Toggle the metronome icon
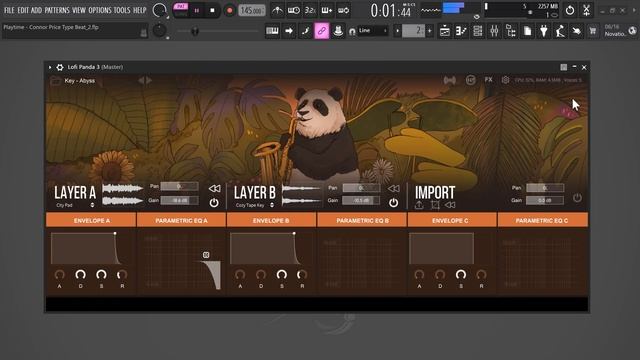The image size is (640, 360). pos(277,10)
